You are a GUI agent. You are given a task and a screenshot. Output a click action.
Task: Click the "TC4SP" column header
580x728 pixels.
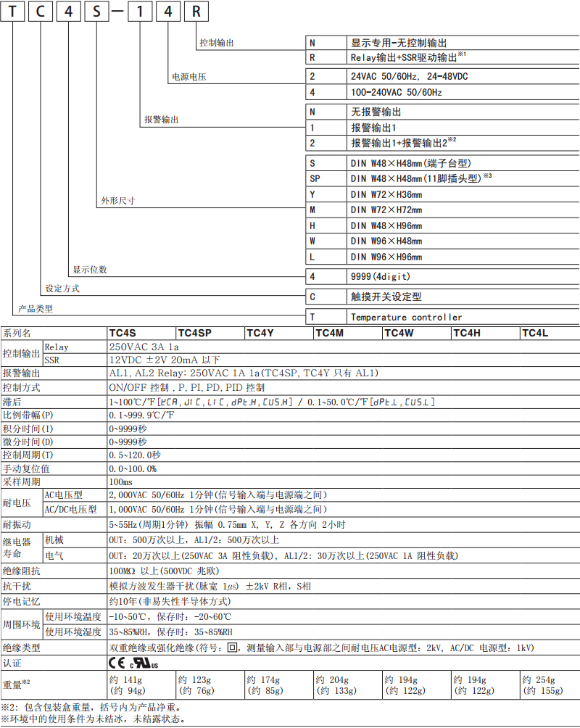(x=194, y=333)
